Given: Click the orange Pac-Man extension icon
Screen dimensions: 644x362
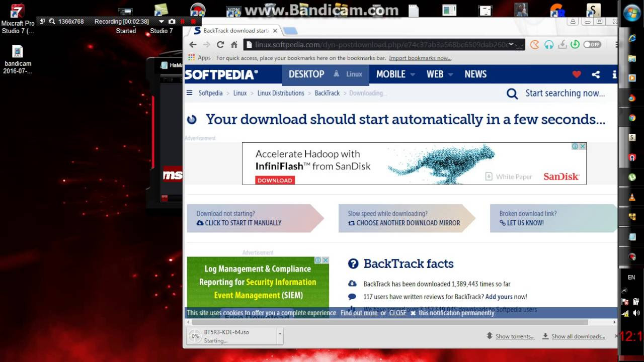Looking at the screenshot, I should click(x=535, y=45).
